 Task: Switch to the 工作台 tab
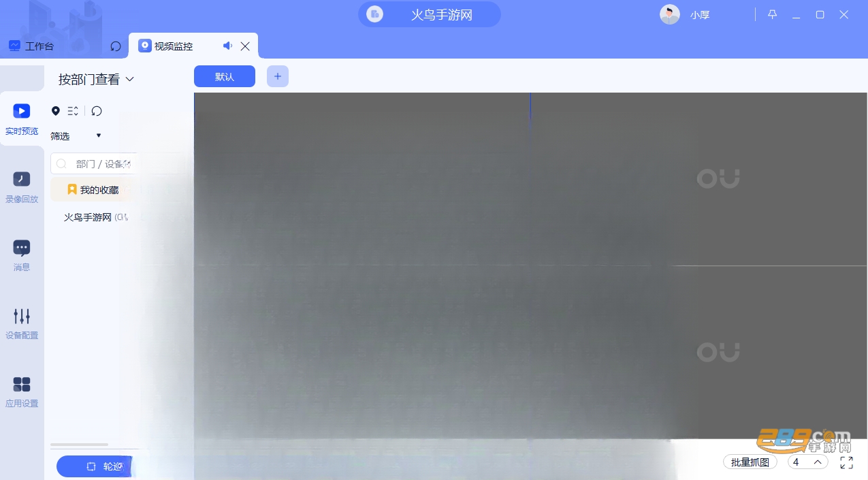pos(31,46)
